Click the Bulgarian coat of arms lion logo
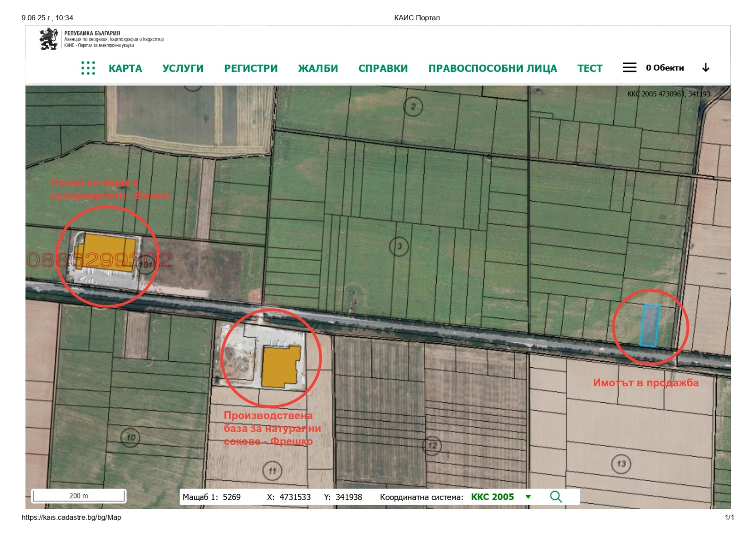This screenshot has height=534, width=756. pyautogui.click(x=48, y=38)
